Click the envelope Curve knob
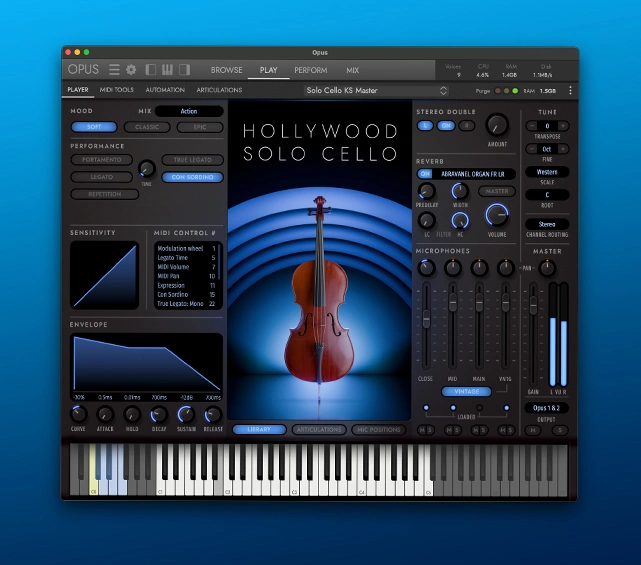Image resolution: width=641 pixels, height=565 pixels. point(78,415)
